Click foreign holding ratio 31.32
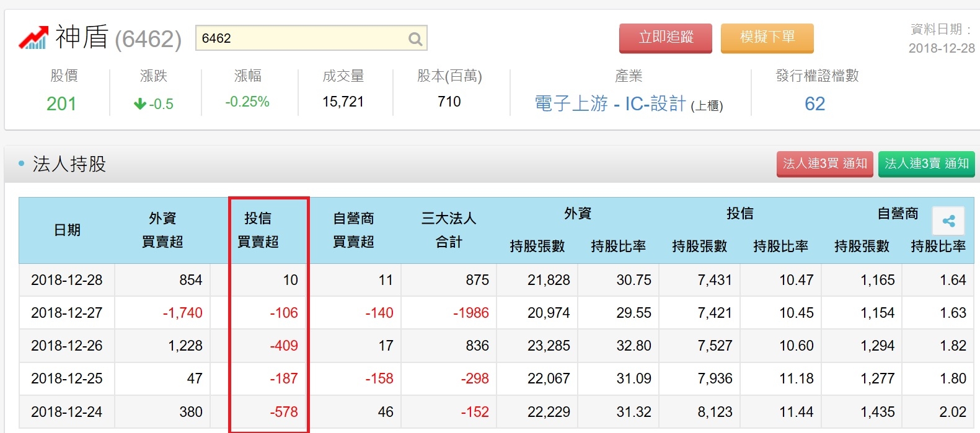This screenshot has height=433, width=980. pos(633,412)
